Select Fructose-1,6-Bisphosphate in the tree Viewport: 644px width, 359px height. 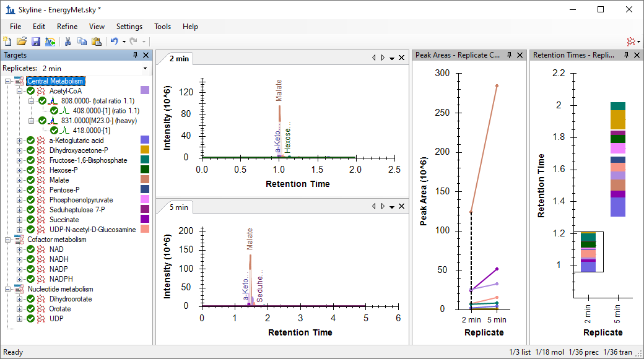click(89, 160)
